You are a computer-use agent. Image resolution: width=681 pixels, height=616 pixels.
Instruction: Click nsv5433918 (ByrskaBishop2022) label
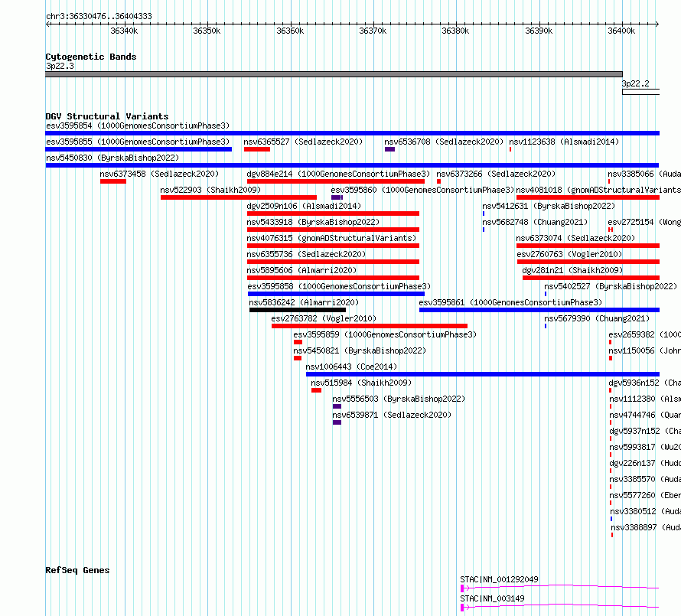click(313, 223)
